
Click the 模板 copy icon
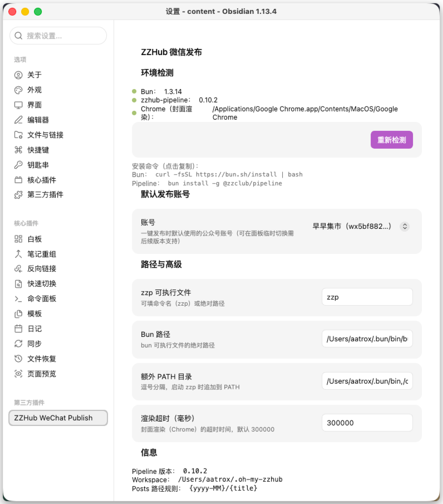point(18,314)
